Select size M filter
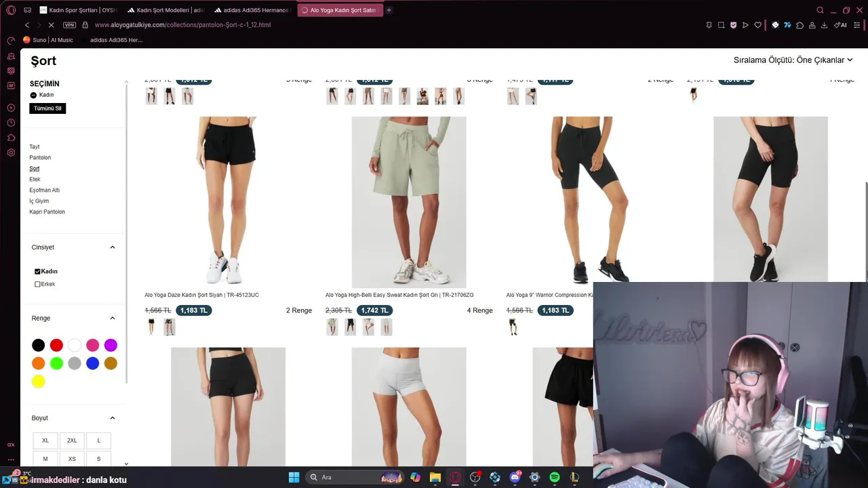Image resolution: width=868 pixels, height=488 pixels. pyautogui.click(x=45, y=459)
